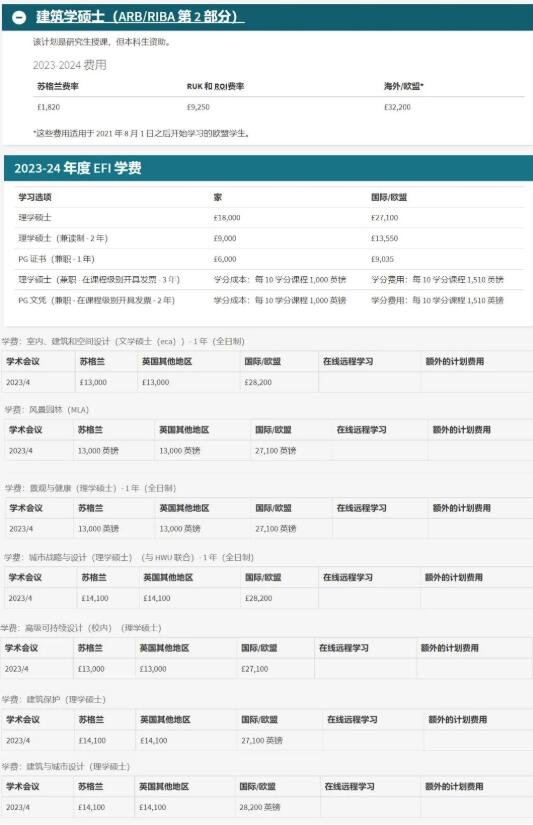
Task: Click the 学费：建筑保护（理学硕士）caption
Action: tap(54, 699)
